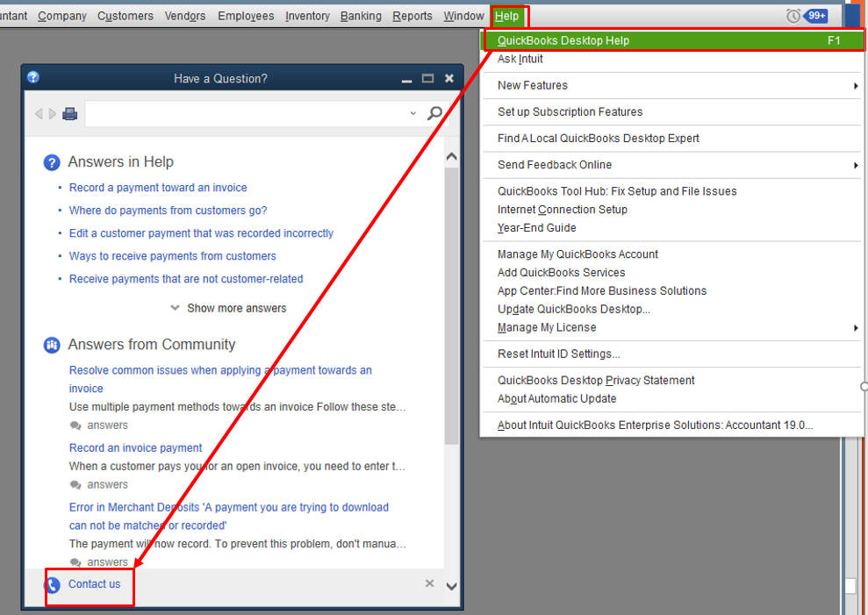Click the Answers from Community people icon
Viewport: 868px width, 615px height.
52,346
